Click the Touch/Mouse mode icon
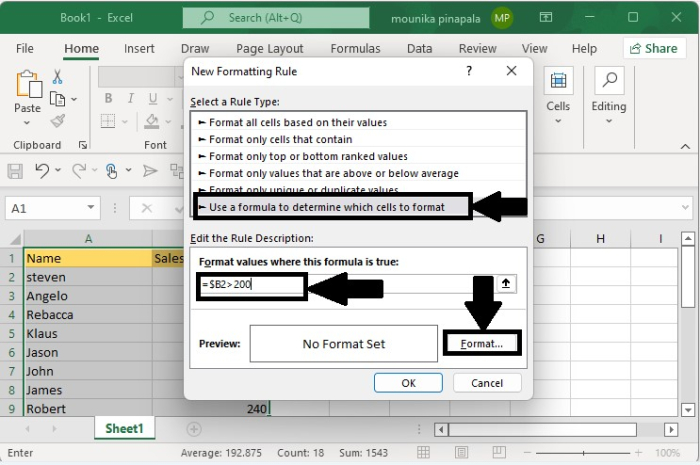700x465 pixels. 111,171
